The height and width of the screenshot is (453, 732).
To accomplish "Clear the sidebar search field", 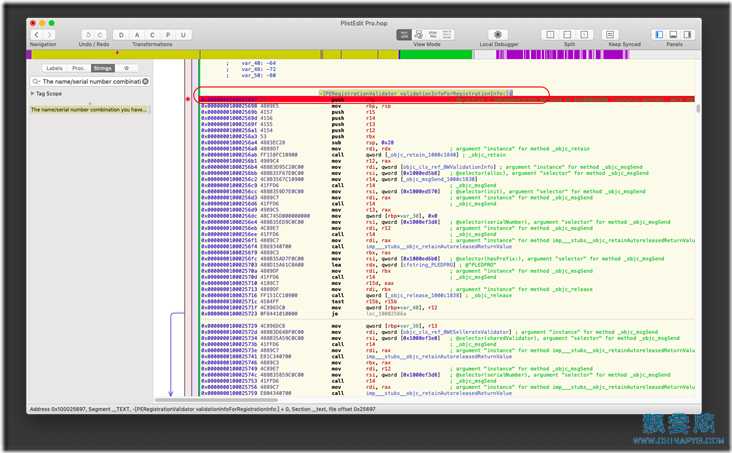I will 146,81.
